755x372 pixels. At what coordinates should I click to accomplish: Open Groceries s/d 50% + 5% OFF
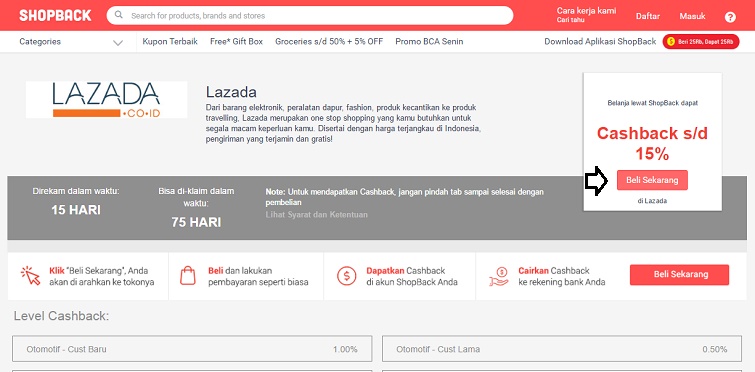pyautogui.click(x=329, y=41)
